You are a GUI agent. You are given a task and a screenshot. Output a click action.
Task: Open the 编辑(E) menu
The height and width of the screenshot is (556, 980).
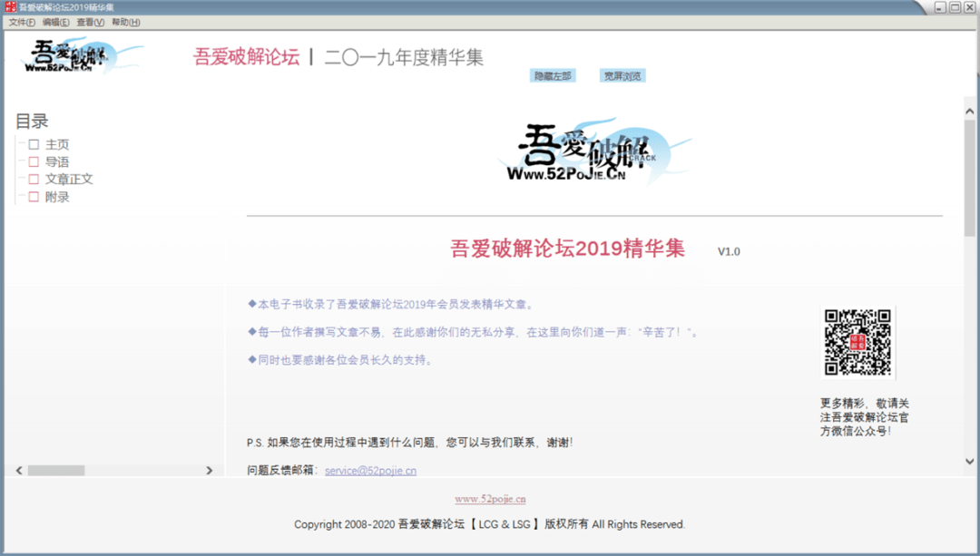point(56,23)
